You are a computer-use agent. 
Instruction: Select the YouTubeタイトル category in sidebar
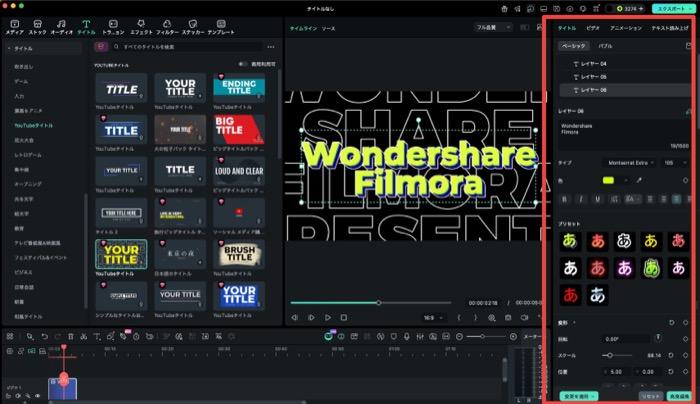pyautogui.click(x=33, y=125)
